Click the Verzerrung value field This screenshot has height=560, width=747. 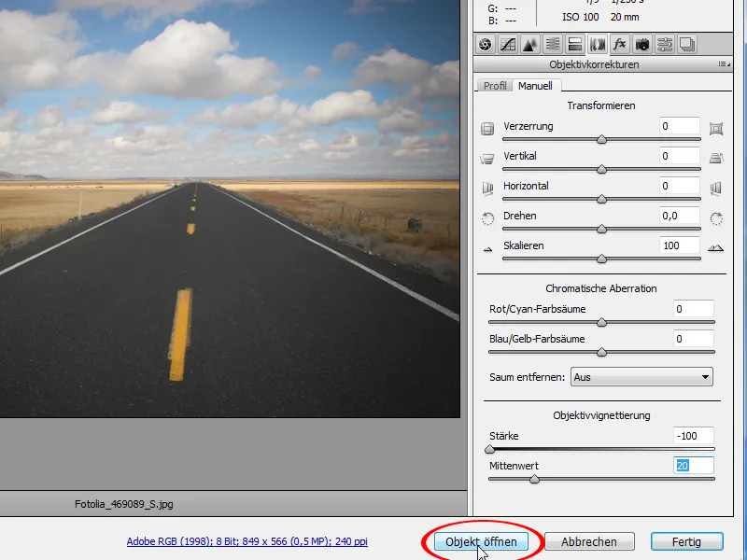(x=680, y=126)
